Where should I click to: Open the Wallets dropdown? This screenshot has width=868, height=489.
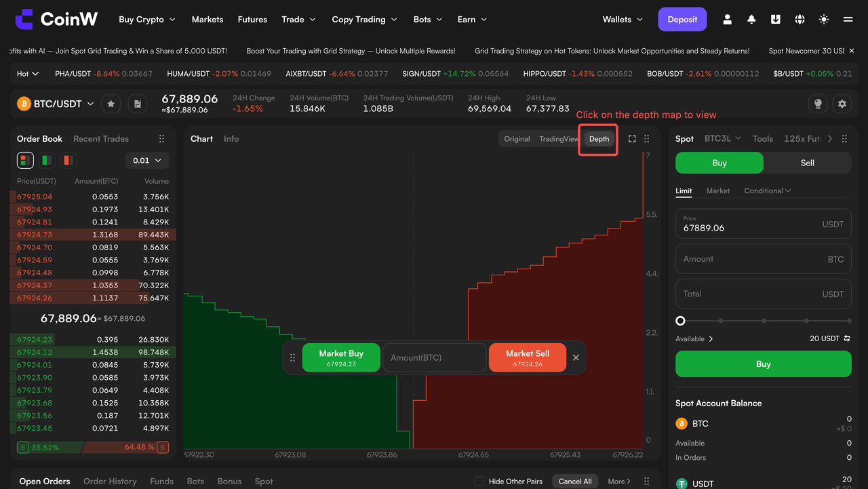pyautogui.click(x=623, y=20)
